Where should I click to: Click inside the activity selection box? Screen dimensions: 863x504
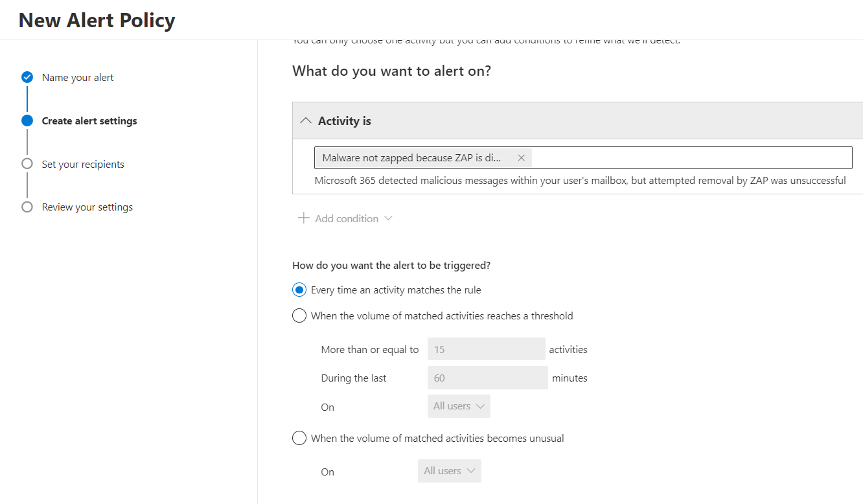687,158
